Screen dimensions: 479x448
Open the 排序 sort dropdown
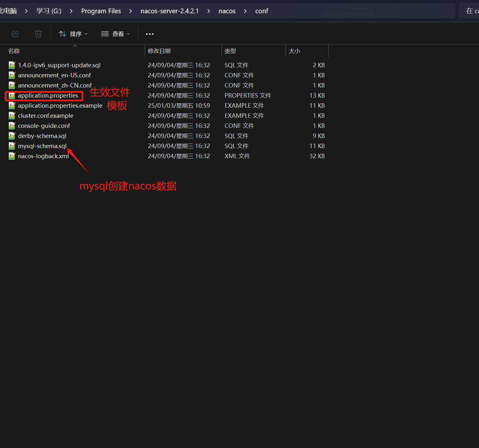pyautogui.click(x=73, y=34)
